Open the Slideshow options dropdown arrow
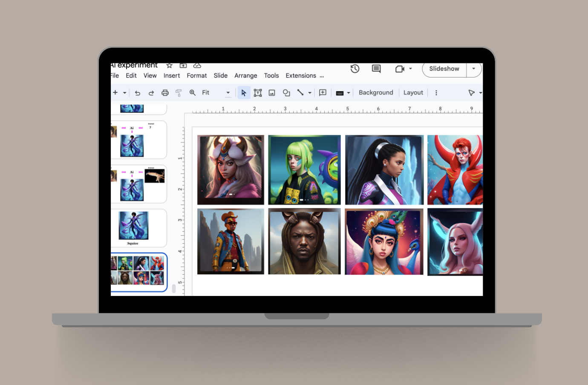This screenshot has height=385, width=588. [474, 69]
